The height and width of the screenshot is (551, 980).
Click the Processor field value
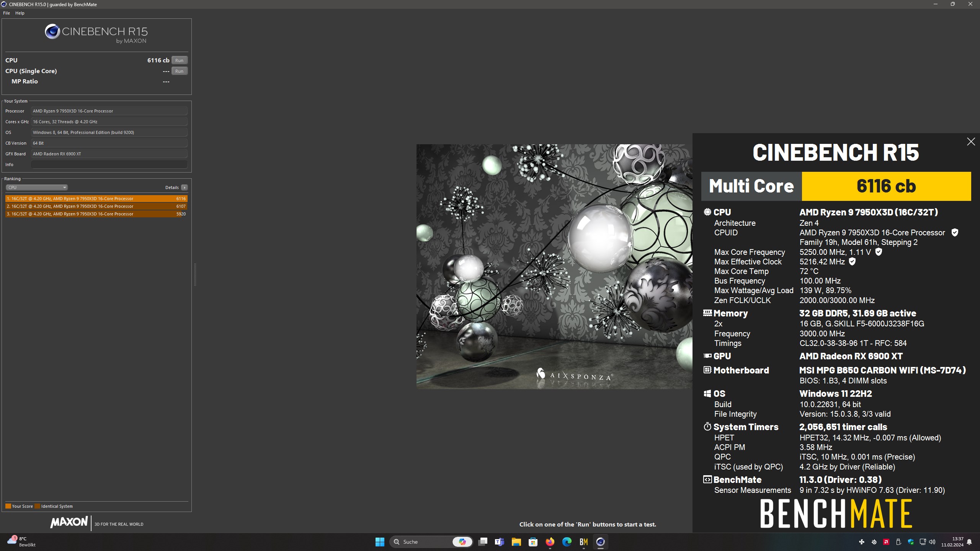(x=109, y=111)
